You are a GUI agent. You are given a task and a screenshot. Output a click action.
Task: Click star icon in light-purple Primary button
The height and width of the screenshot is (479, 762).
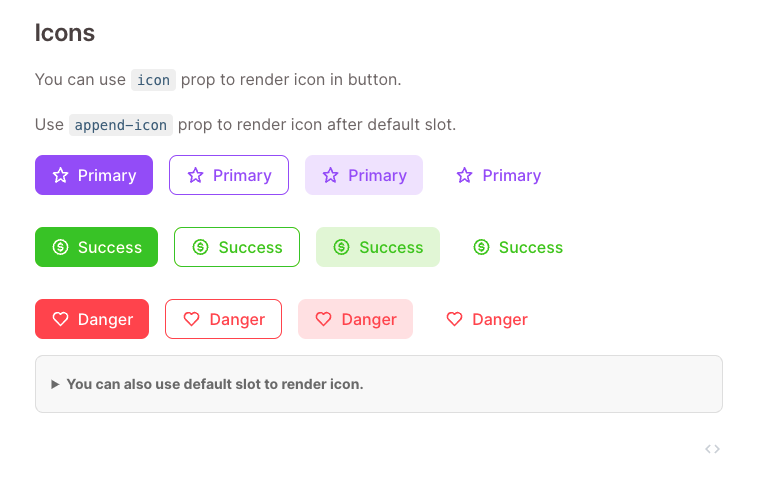click(330, 175)
